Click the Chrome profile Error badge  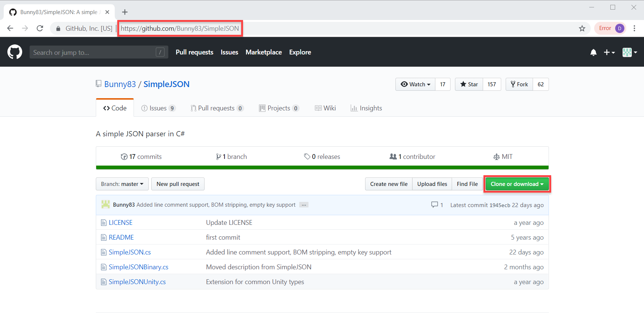click(x=610, y=28)
